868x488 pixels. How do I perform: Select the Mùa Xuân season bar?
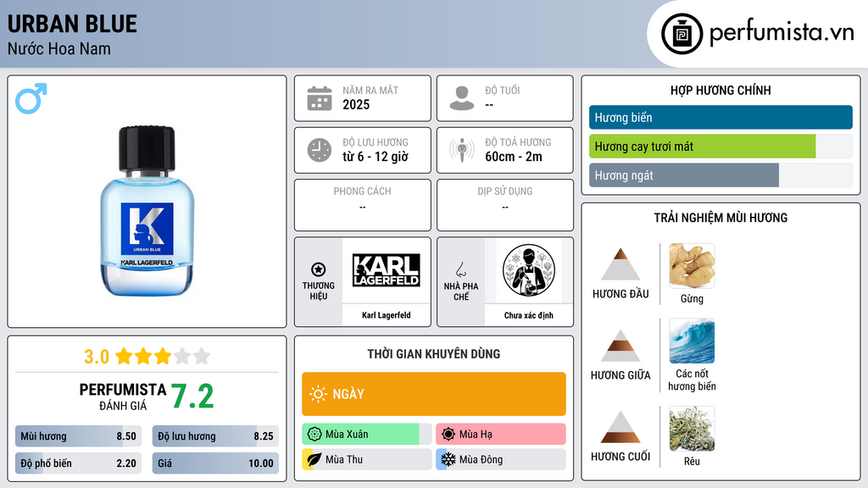pyautogui.click(x=366, y=435)
